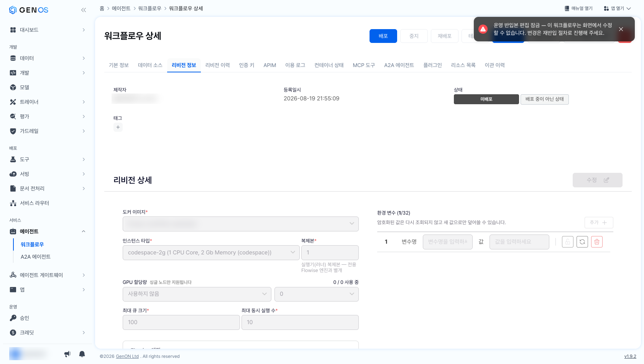Open the 문서 전처리 file icon
The width and height of the screenshot is (644, 364).
click(x=13, y=189)
